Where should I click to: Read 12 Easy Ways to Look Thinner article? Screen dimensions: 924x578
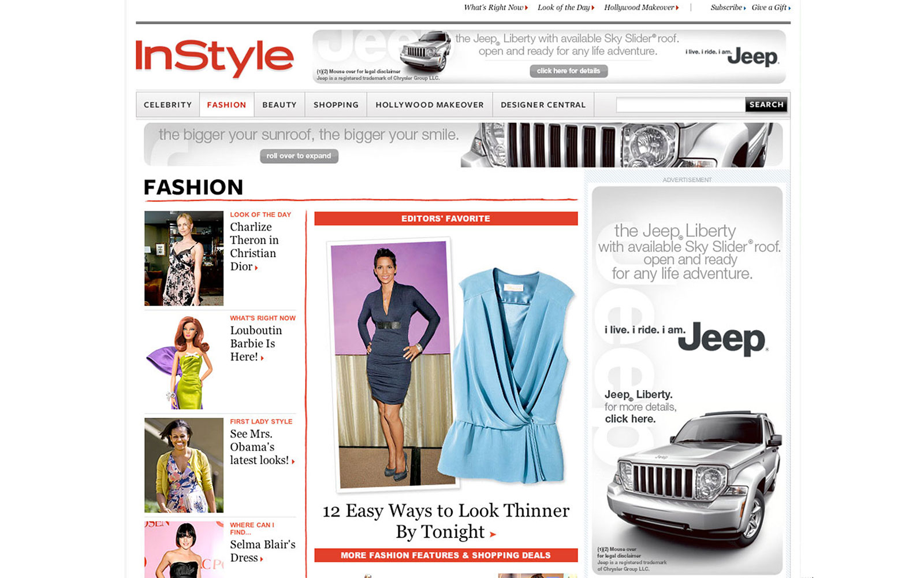click(x=445, y=521)
